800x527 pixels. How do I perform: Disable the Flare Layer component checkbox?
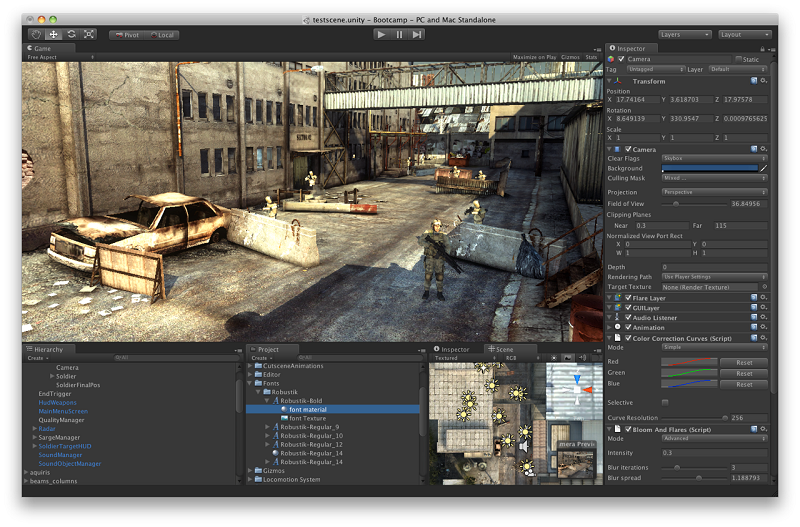629,297
